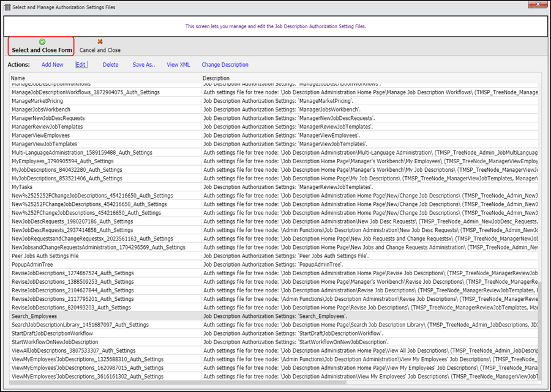Click the window title bar app icon
The image size is (551, 392).
pyautogui.click(x=7, y=7)
